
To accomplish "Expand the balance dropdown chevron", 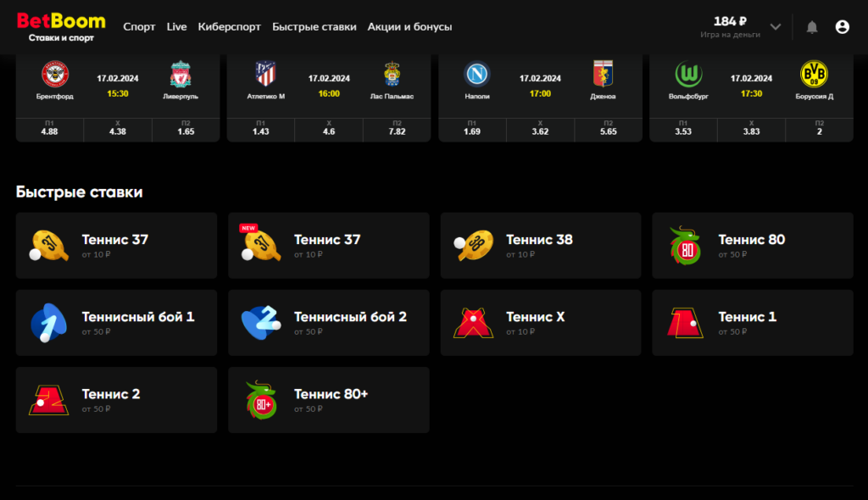I will [x=776, y=26].
